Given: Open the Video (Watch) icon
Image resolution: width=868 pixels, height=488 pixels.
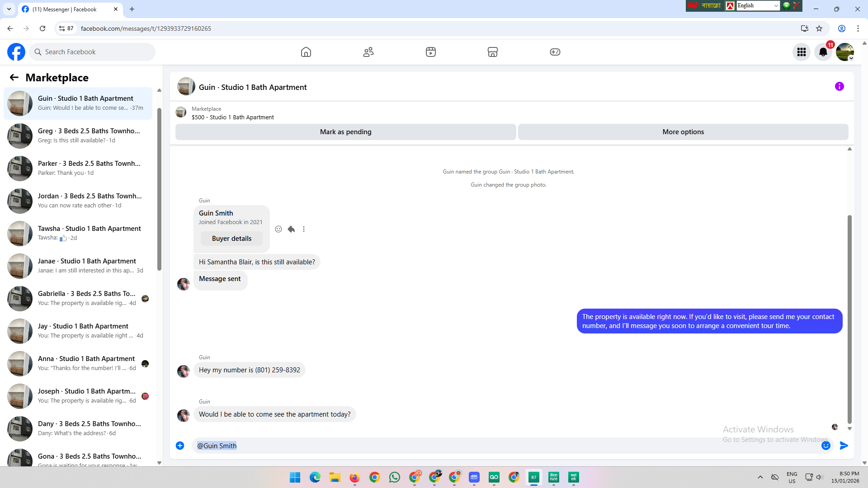Looking at the screenshot, I should (x=431, y=52).
